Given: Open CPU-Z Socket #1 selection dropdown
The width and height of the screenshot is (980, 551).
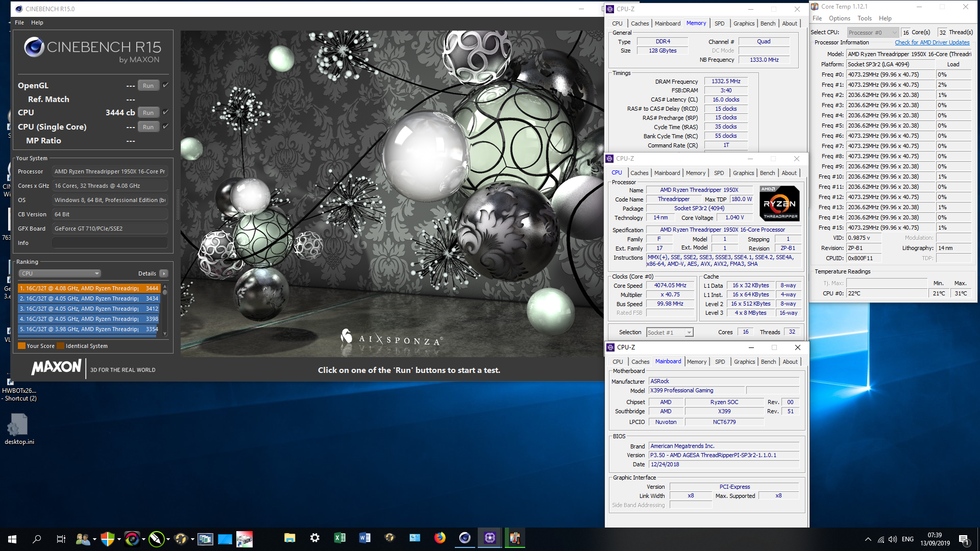Looking at the screenshot, I should point(670,333).
